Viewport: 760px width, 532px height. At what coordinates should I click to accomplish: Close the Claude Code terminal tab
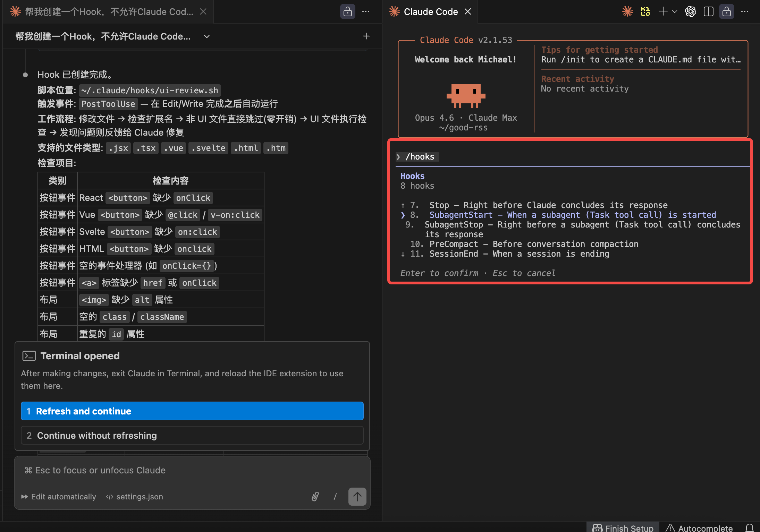click(468, 12)
